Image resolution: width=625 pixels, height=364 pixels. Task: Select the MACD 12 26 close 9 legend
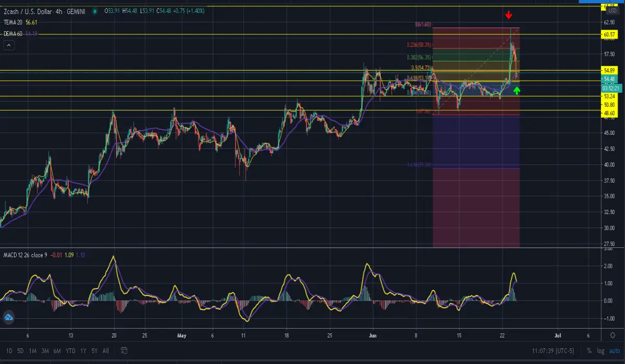(x=27, y=255)
